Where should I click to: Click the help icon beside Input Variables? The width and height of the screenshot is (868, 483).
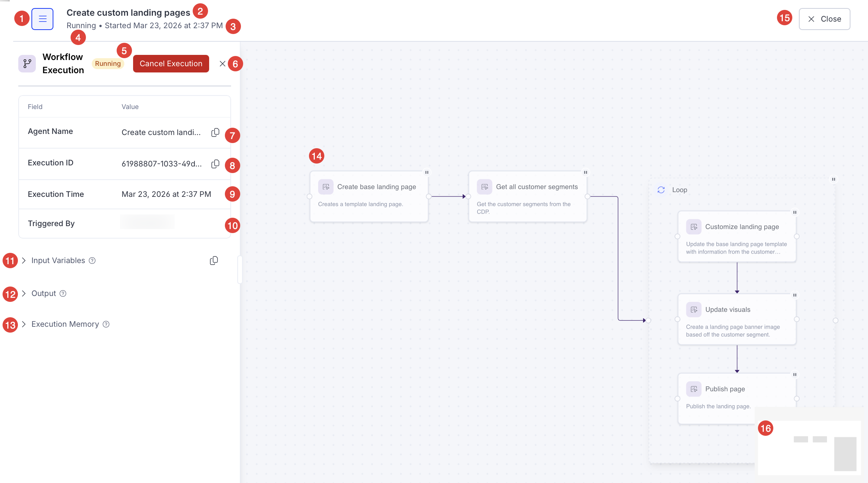pyautogui.click(x=92, y=261)
